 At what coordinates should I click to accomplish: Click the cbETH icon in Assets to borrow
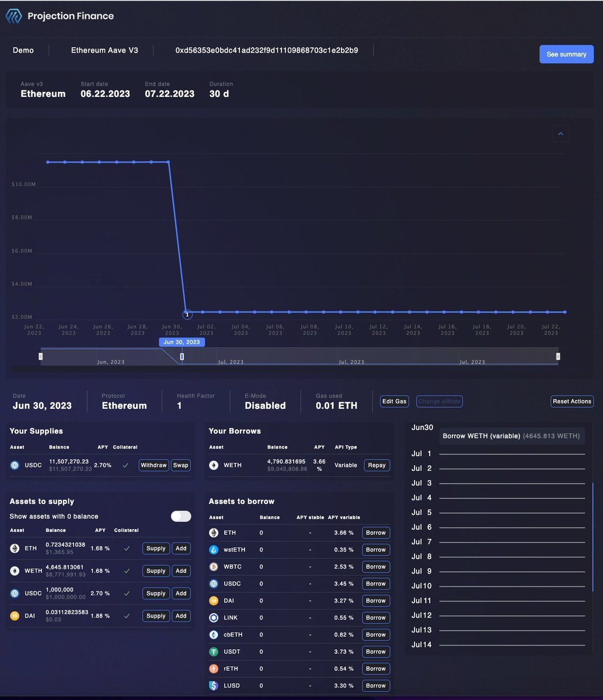pyautogui.click(x=214, y=635)
